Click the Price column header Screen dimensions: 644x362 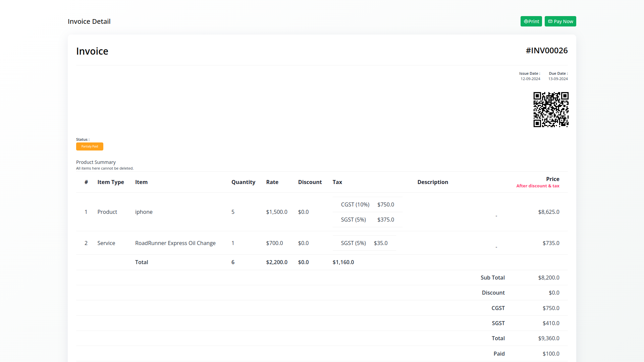coord(552,179)
